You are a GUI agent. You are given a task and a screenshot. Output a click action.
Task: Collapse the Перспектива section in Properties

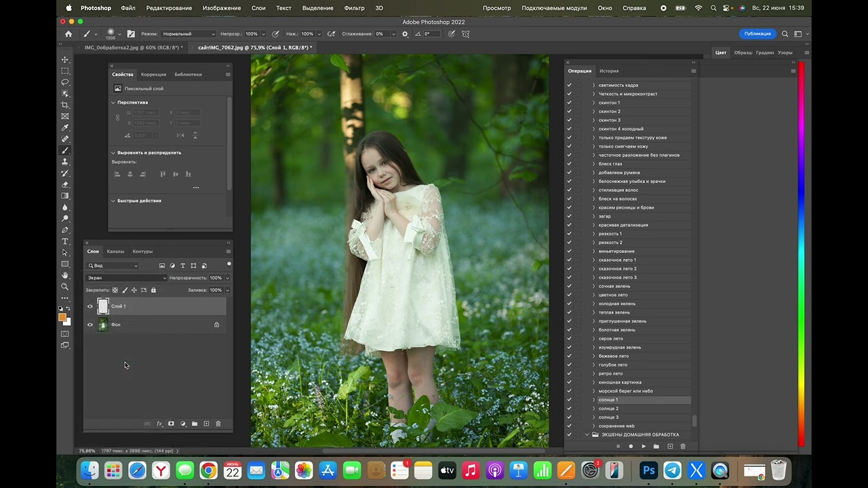(113, 102)
